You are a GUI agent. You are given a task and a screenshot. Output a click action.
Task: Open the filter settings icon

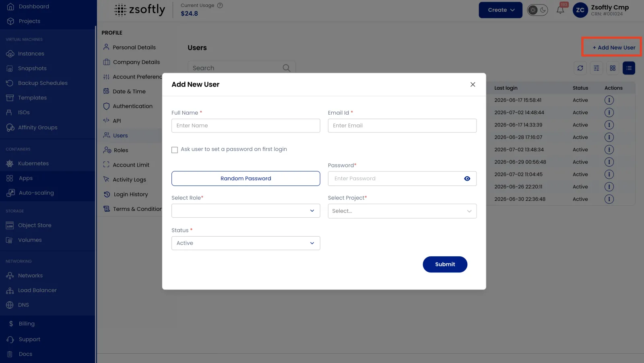click(597, 68)
